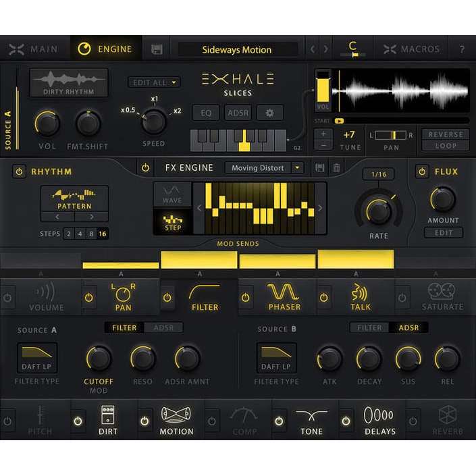
Task: Select Source B Filter tab
Action: 369,328
